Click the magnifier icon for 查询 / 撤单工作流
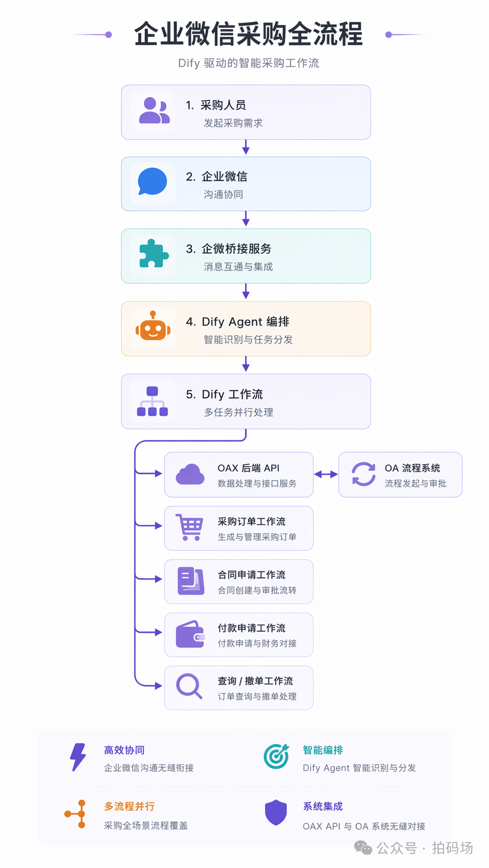Screen dimensions: 489x868 coord(189,686)
